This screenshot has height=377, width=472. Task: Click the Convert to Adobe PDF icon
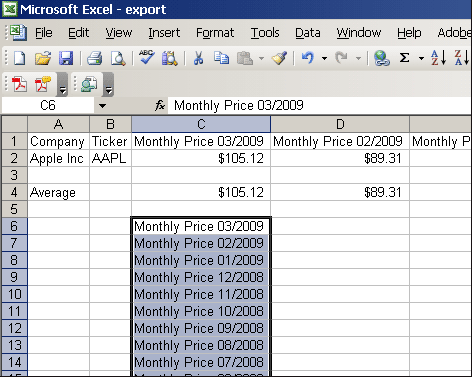click(x=19, y=84)
